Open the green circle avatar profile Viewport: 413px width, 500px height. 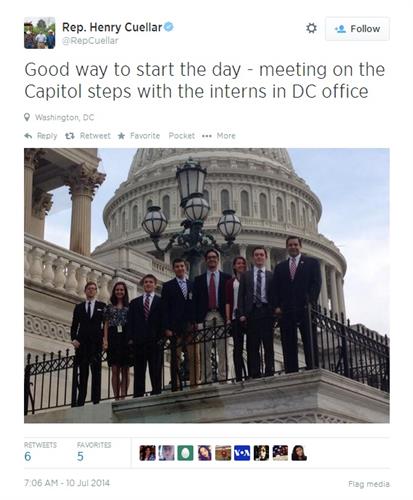coord(185,453)
